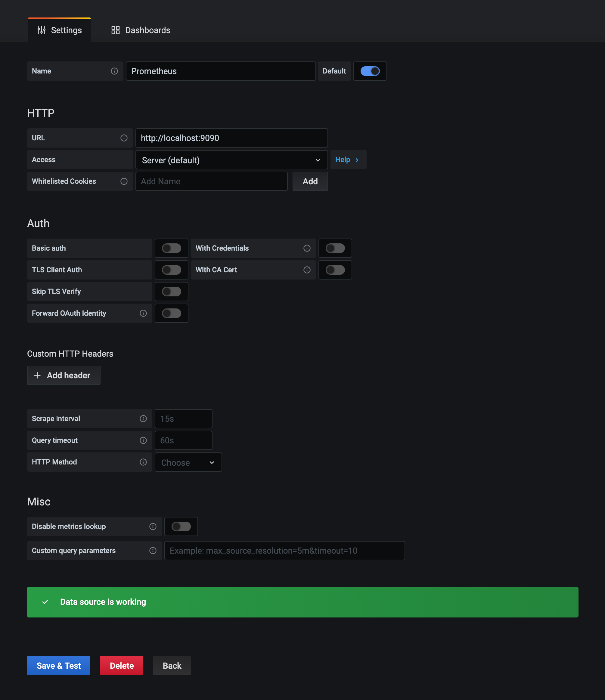Image resolution: width=605 pixels, height=700 pixels.
Task: Expand the Access Help section
Action: (347, 160)
